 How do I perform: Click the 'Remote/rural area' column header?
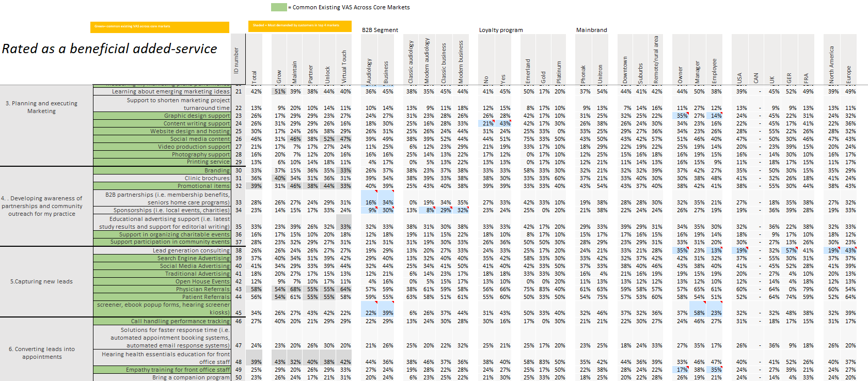[656, 60]
